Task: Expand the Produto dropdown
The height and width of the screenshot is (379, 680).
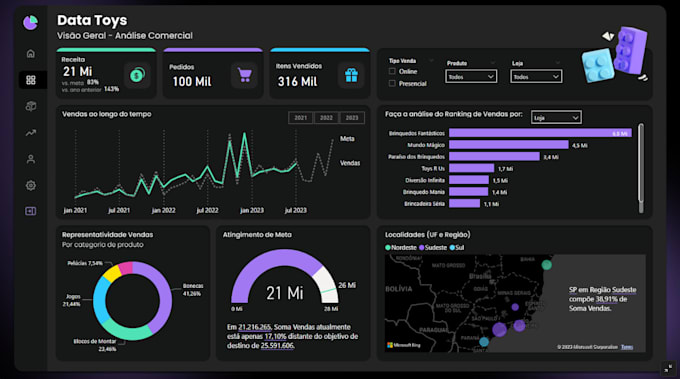Action: pyautogui.click(x=471, y=77)
